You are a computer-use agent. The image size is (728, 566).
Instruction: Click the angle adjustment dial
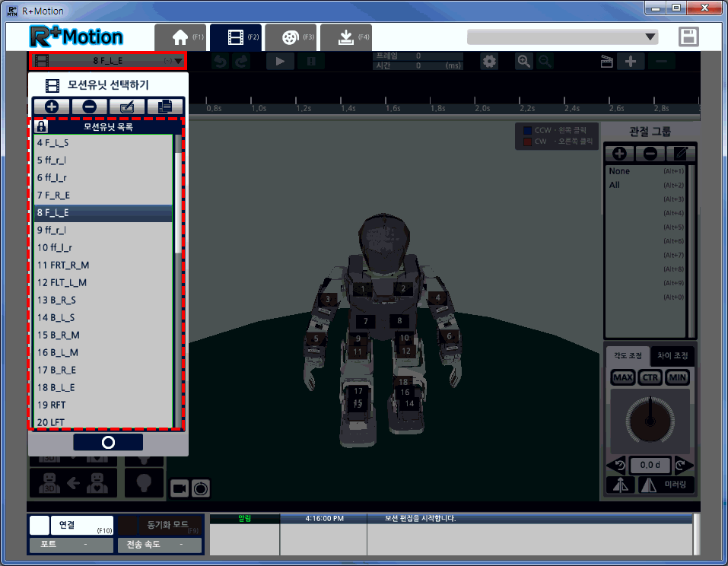pyautogui.click(x=649, y=421)
